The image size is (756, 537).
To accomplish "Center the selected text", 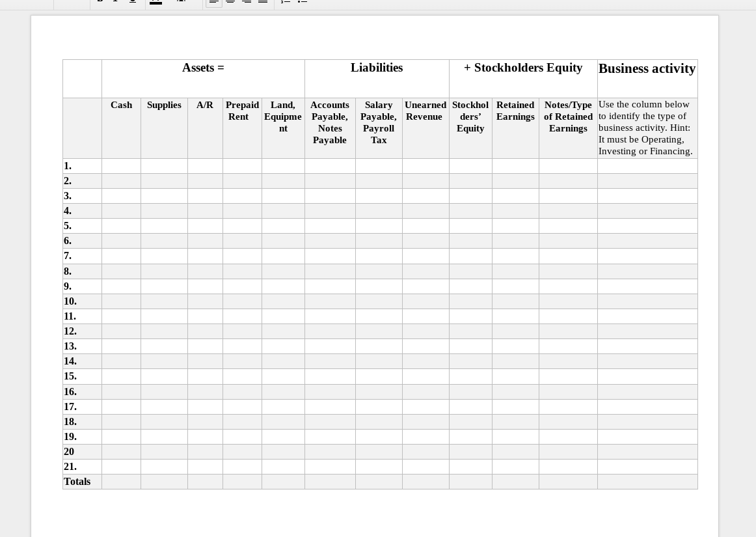I will click(x=230, y=2).
